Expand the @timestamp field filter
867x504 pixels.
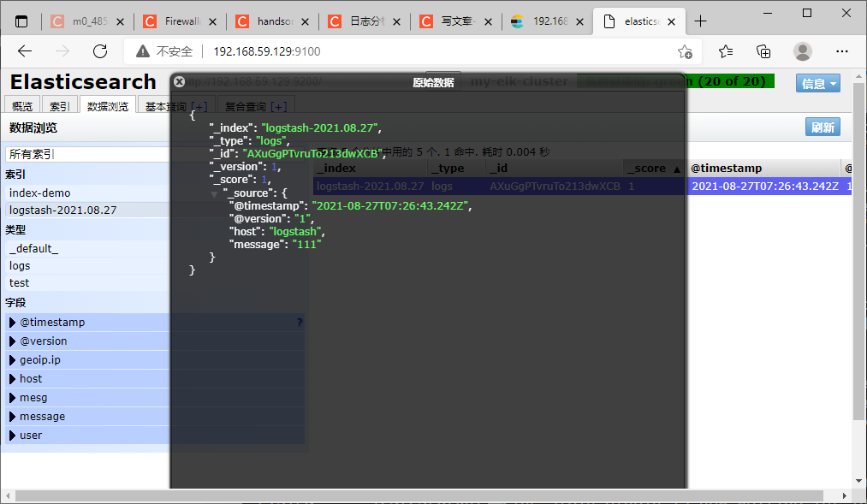pos(12,323)
